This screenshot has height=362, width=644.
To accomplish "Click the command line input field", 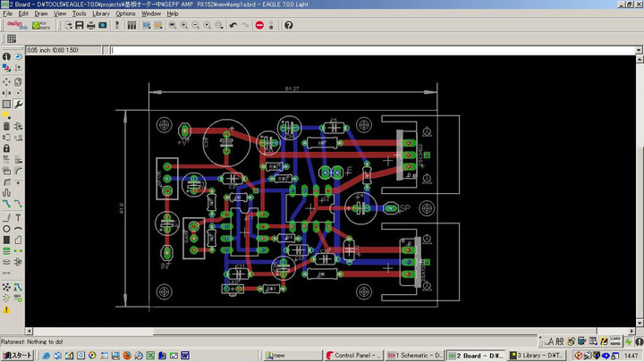I will click(x=358, y=50).
